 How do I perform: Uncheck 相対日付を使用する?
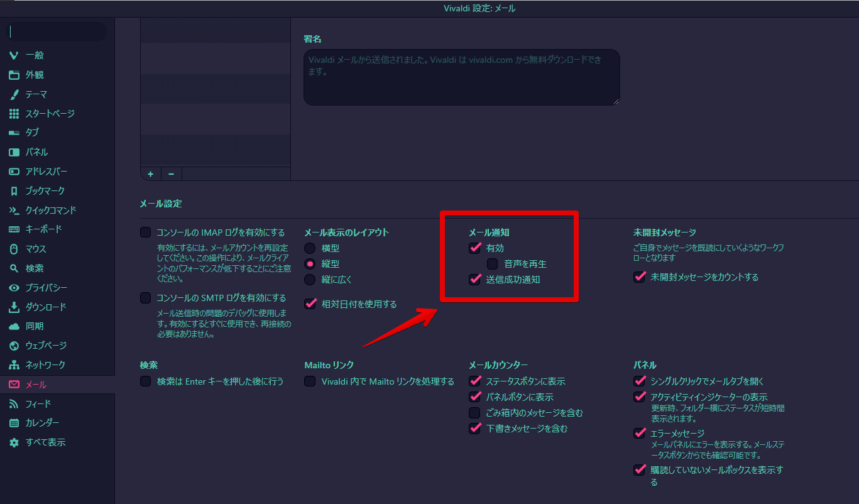pos(310,304)
